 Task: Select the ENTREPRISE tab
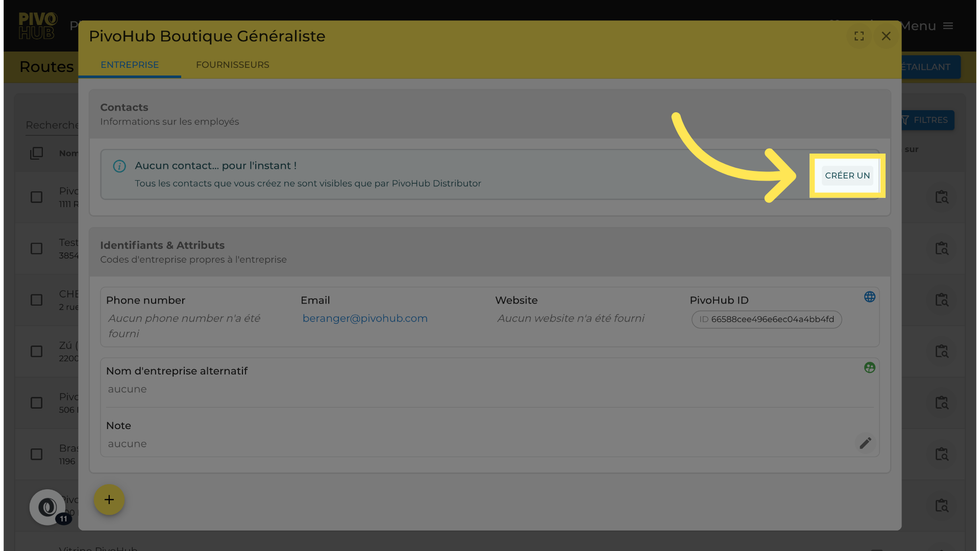point(130,65)
